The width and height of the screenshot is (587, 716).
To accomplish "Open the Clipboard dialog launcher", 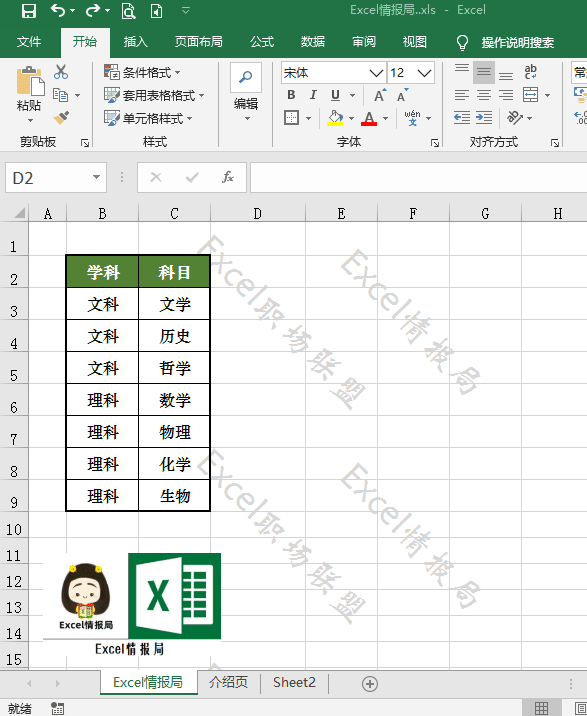I will 85,143.
